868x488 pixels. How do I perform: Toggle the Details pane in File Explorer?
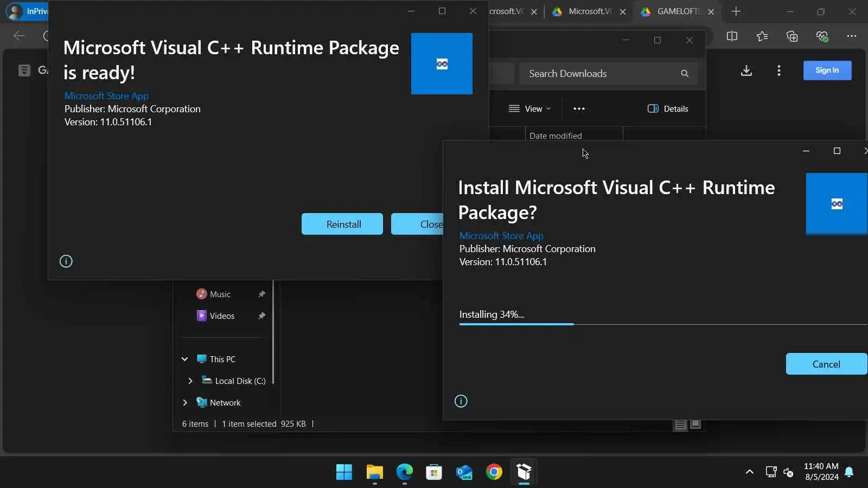click(x=668, y=108)
